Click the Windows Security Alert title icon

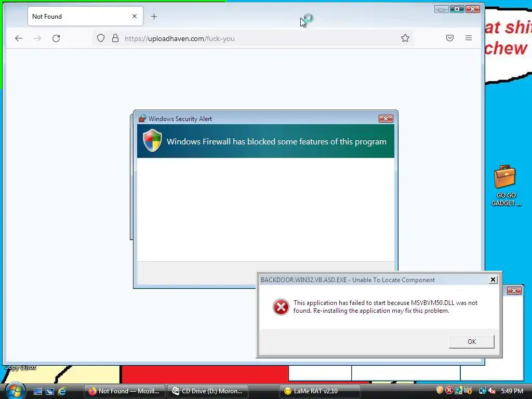(142, 118)
